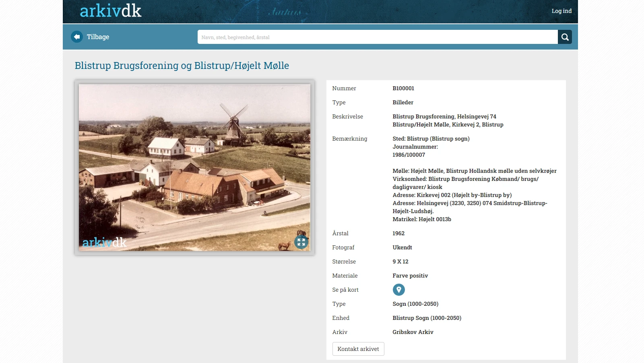
Task: Click the photographer value Ukendt
Action: pyautogui.click(x=402, y=247)
